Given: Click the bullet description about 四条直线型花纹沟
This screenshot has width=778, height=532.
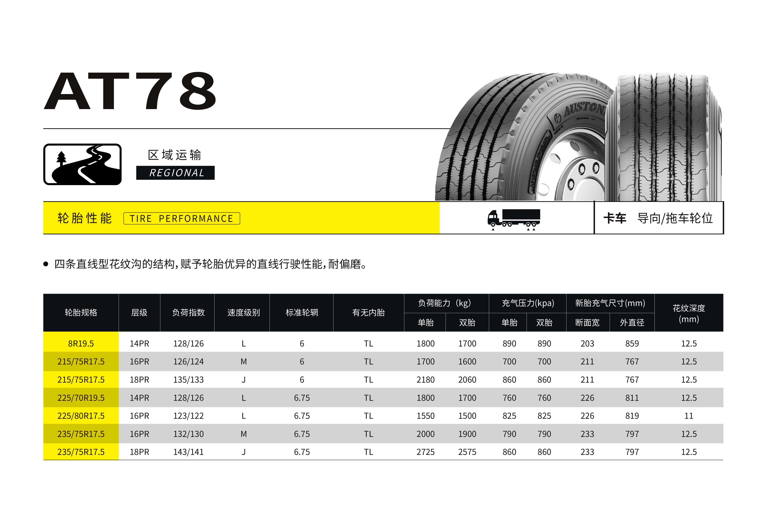Looking at the screenshot, I should 210,264.
